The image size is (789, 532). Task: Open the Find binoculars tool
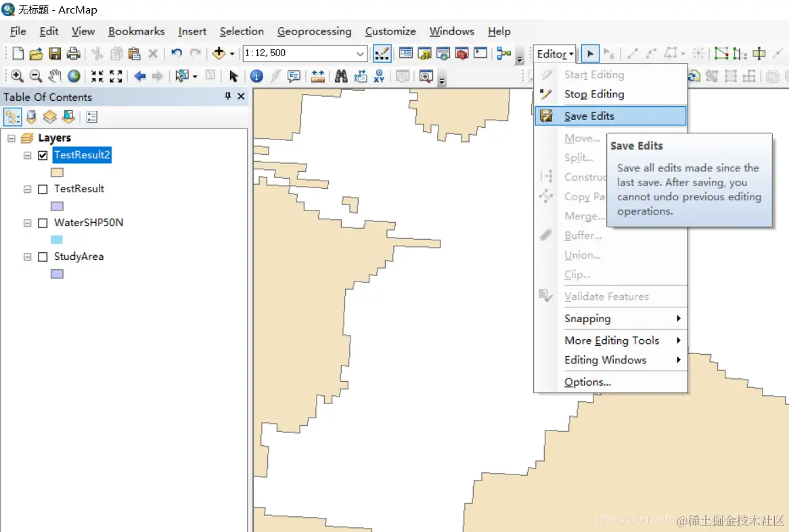341,76
